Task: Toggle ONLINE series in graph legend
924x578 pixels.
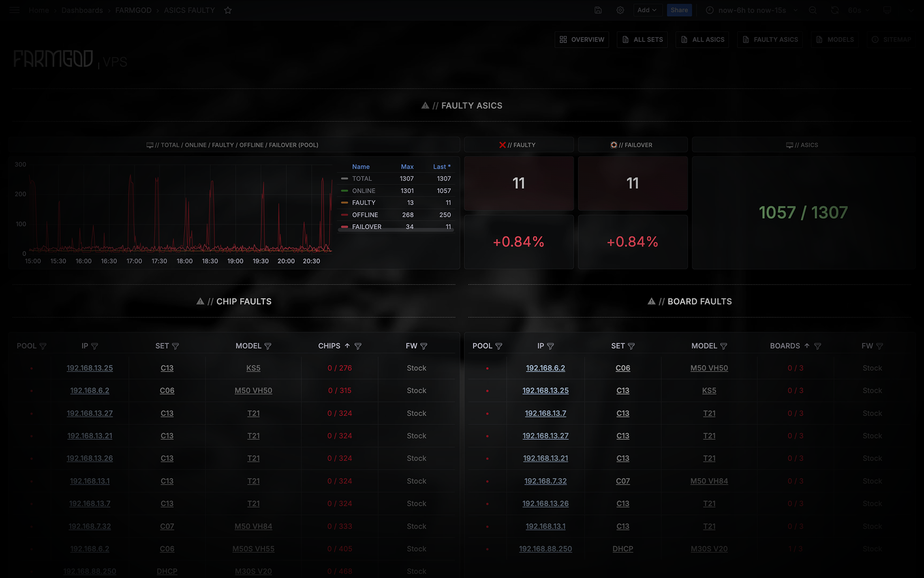Action: click(363, 191)
